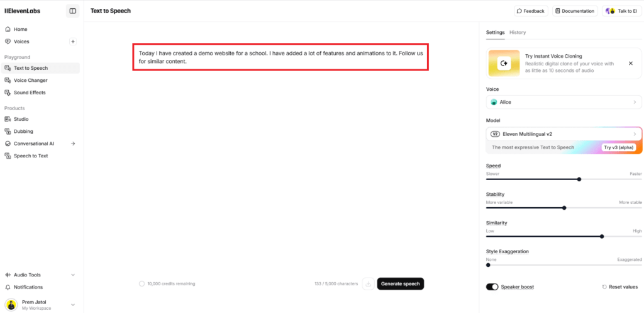Click the Alice voice avatar icon
The image size is (644, 313).
494,102
